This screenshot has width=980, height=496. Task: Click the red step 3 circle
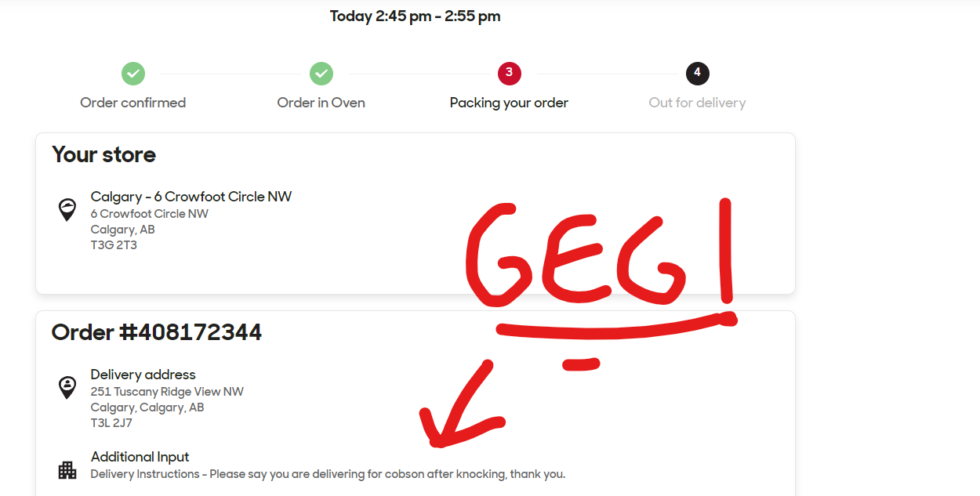click(x=509, y=74)
